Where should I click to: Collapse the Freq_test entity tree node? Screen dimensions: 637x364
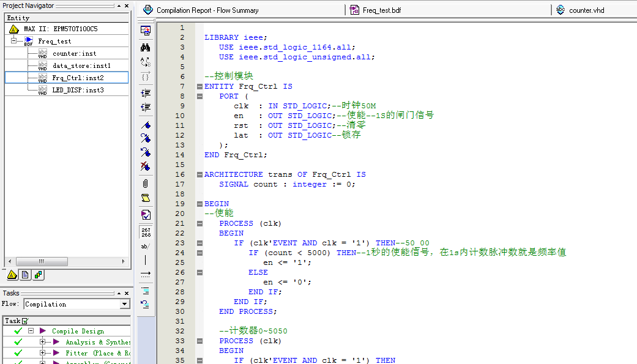[13, 41]
